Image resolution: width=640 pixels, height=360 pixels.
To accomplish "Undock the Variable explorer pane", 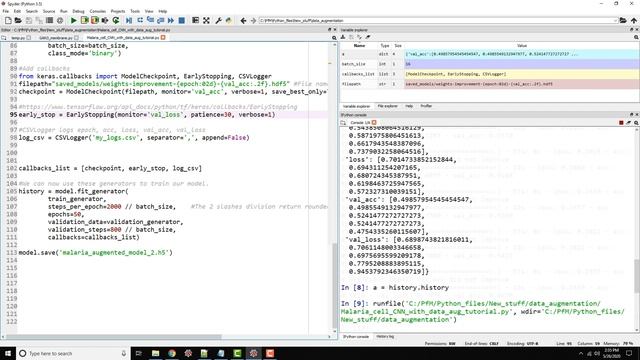I will tap(631, 30).
